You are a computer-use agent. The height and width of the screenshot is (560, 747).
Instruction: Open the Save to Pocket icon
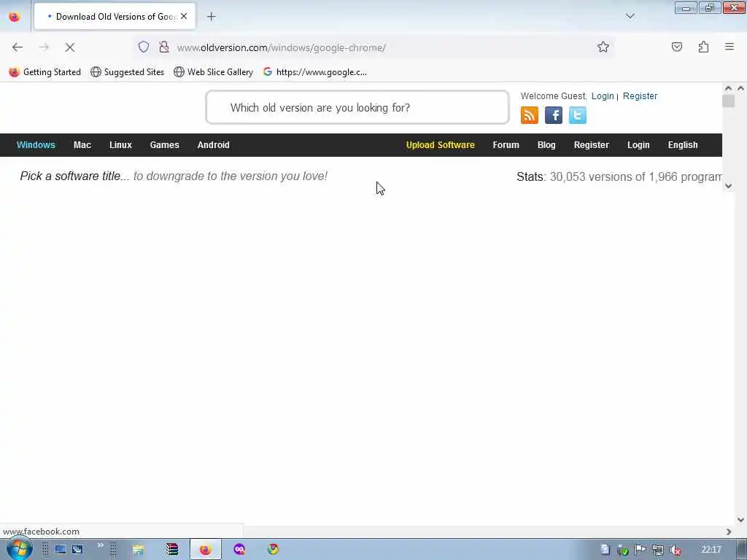coord(676,47)
